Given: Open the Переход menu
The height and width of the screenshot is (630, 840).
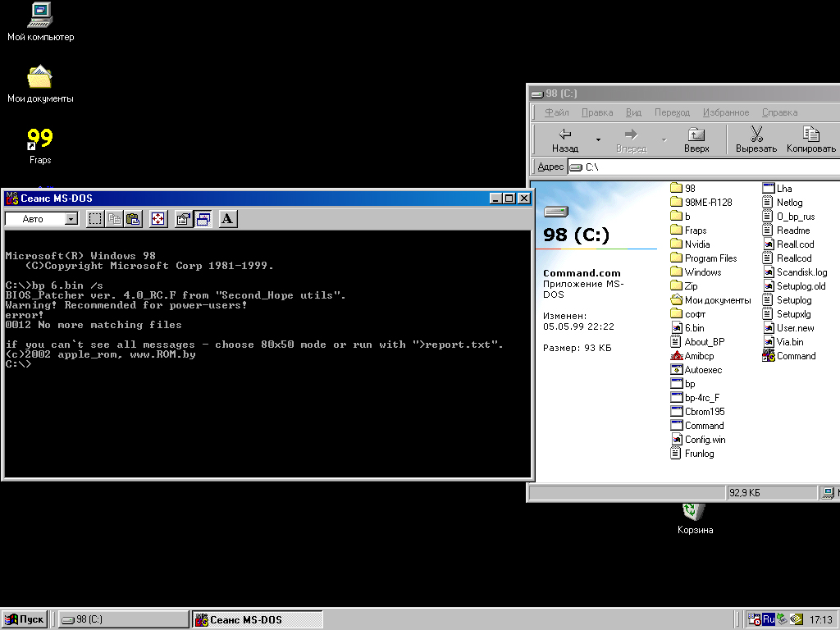Looking at the screenshot, I should point(672,112).
